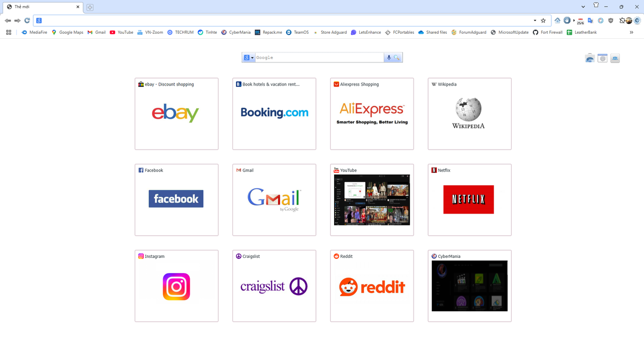Expand the tab list chevron
This screenshot has width=644, height=346.
pyautogui.click(x=583, y=7)
